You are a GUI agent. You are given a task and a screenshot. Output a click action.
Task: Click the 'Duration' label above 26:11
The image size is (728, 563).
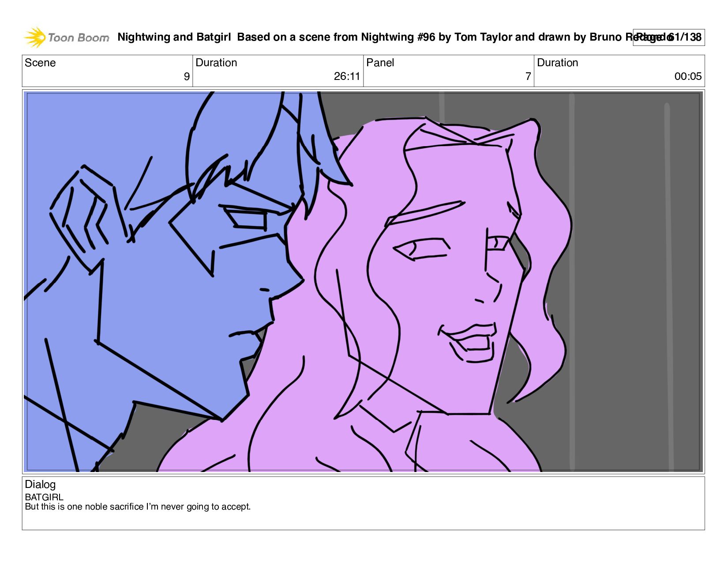click(216, 63)
